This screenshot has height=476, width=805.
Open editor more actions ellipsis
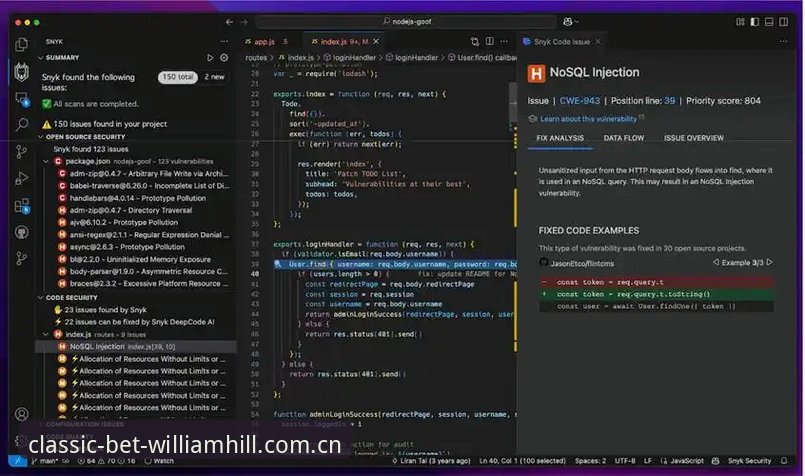(504, 41)
